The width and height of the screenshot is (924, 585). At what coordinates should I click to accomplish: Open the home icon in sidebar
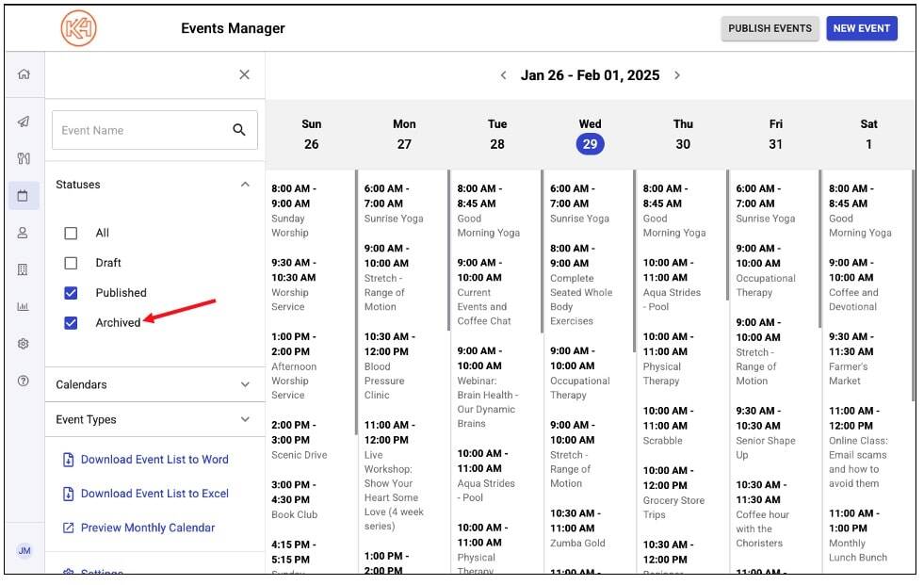click(24, 74)
